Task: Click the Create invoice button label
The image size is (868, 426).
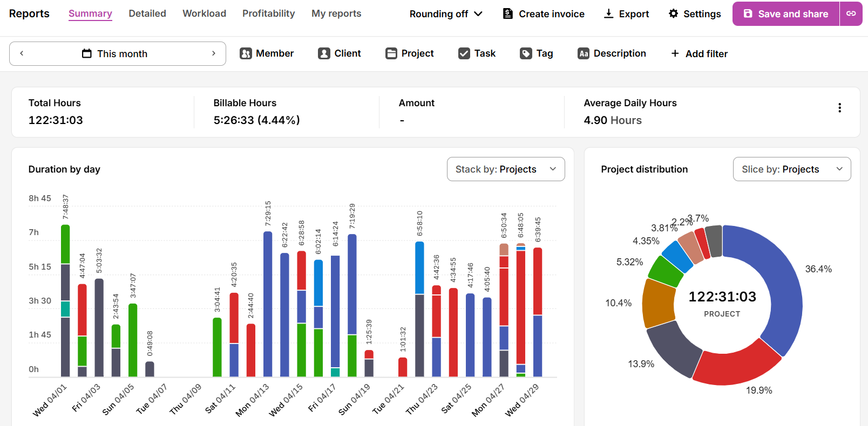Action: pos(552,14)
